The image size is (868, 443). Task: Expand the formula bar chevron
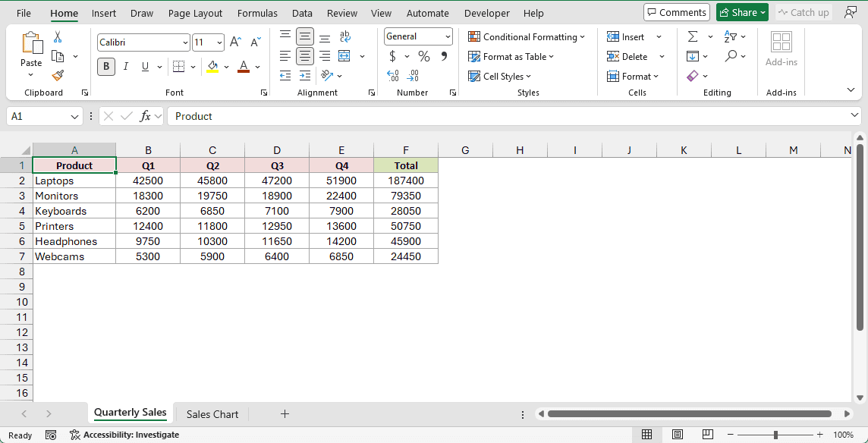tap(854, 115)
